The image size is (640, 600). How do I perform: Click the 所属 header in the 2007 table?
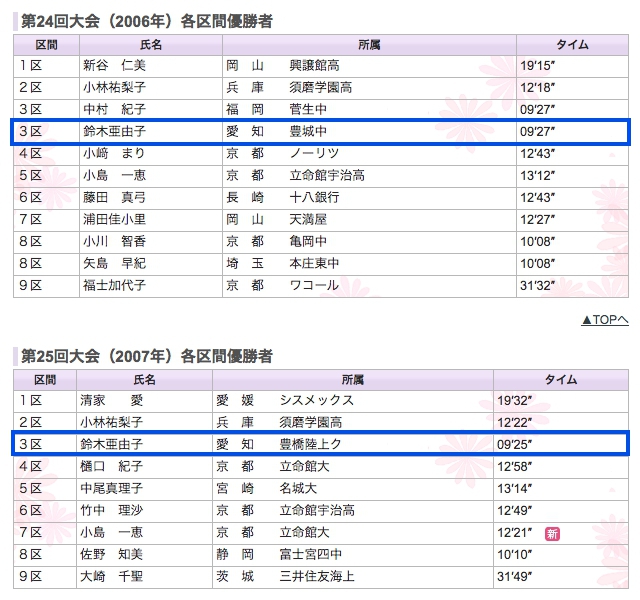point(353,380)
